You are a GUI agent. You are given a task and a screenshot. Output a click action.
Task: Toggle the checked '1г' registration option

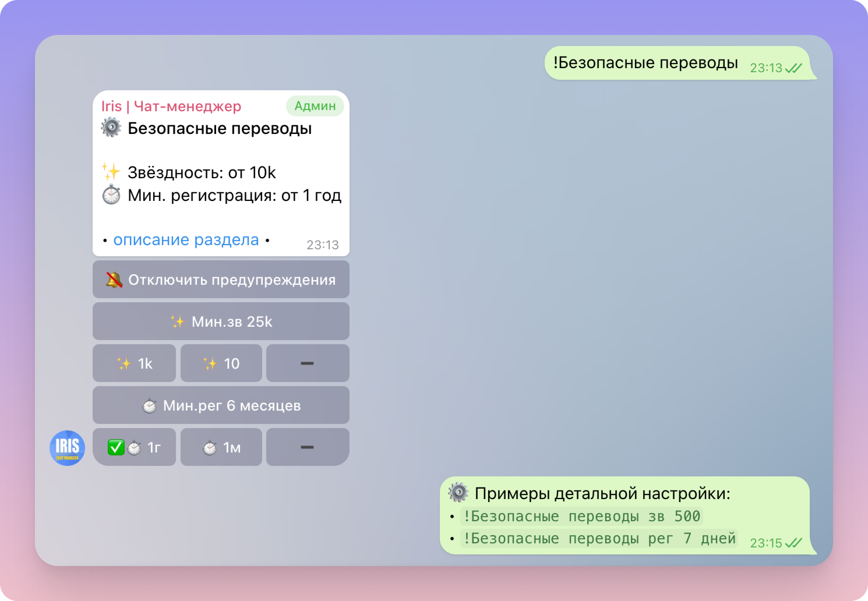coord(134,447)
